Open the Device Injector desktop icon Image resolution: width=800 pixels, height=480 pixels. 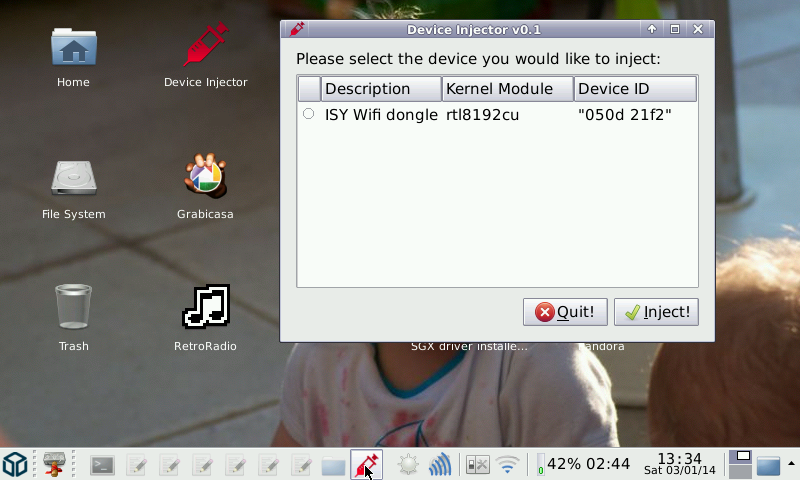205,48
